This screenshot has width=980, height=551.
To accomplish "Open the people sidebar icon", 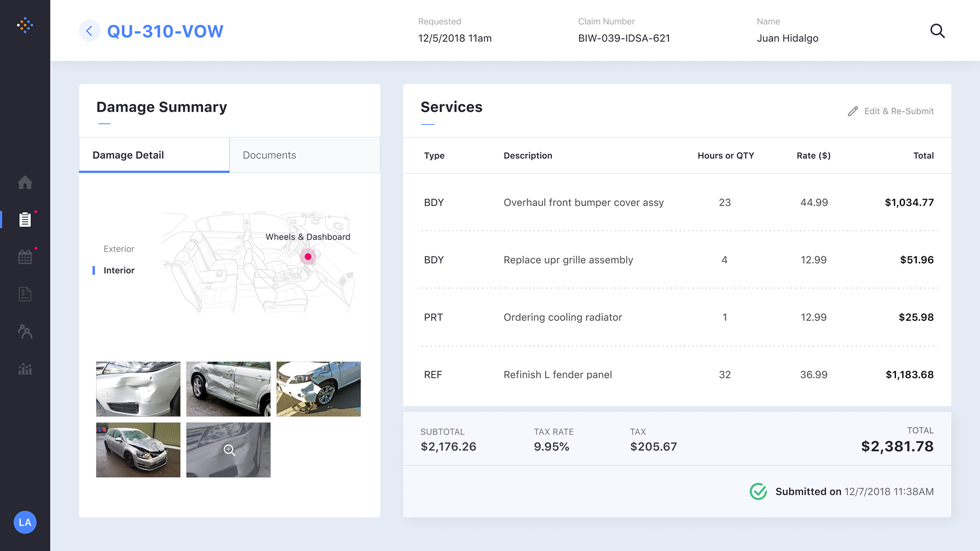I will (x=25, y=331).
